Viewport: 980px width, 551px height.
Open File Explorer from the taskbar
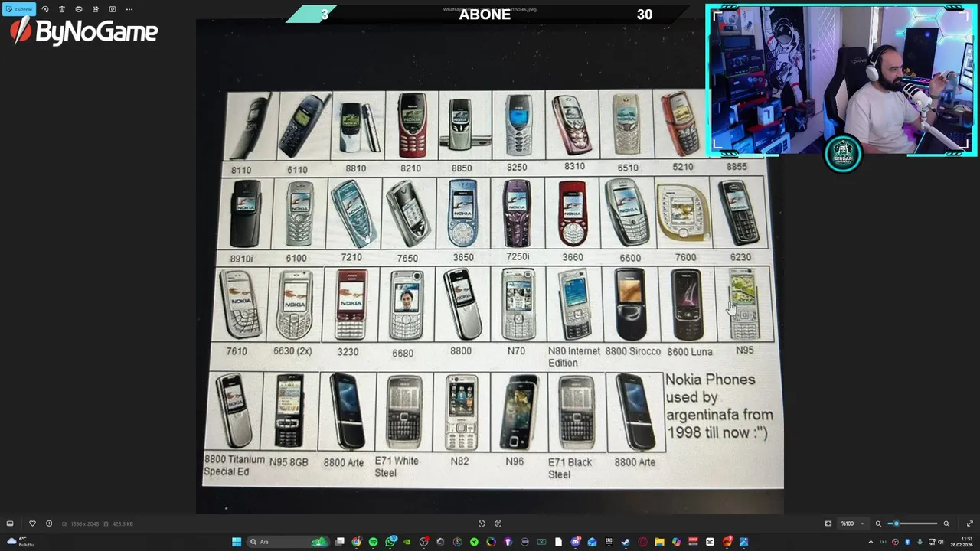(659, 542)
